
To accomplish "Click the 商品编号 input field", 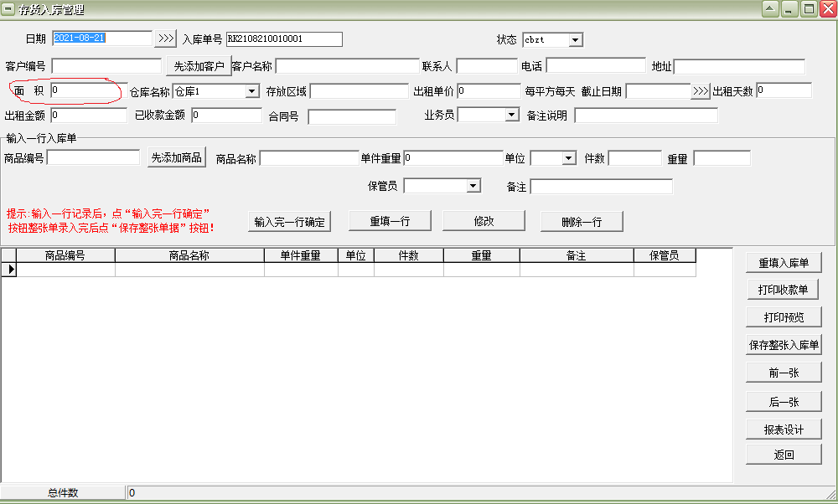I will (x=94, y=157).
